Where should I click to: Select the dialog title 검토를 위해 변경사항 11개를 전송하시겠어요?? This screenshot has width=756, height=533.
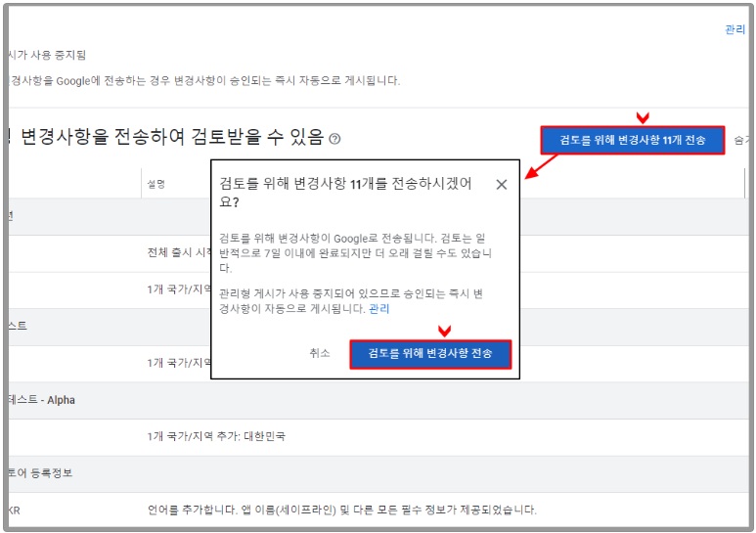point(345,193)
